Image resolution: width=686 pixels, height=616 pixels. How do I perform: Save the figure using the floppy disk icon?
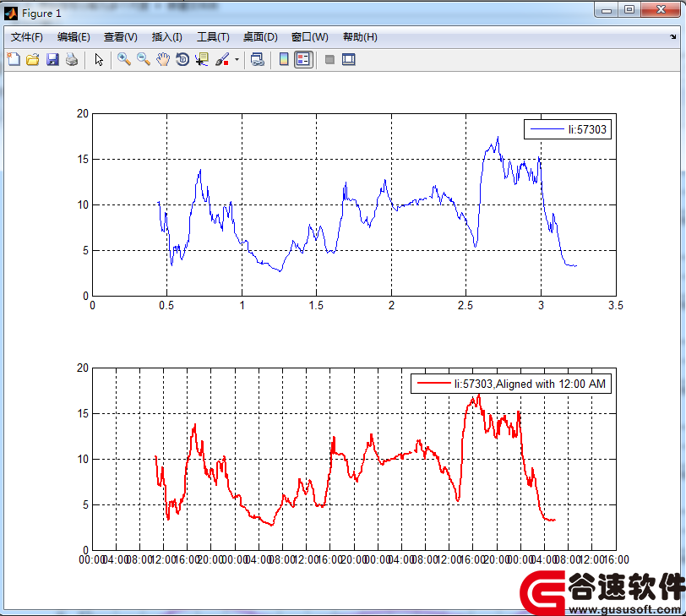(x=52, y=59)
